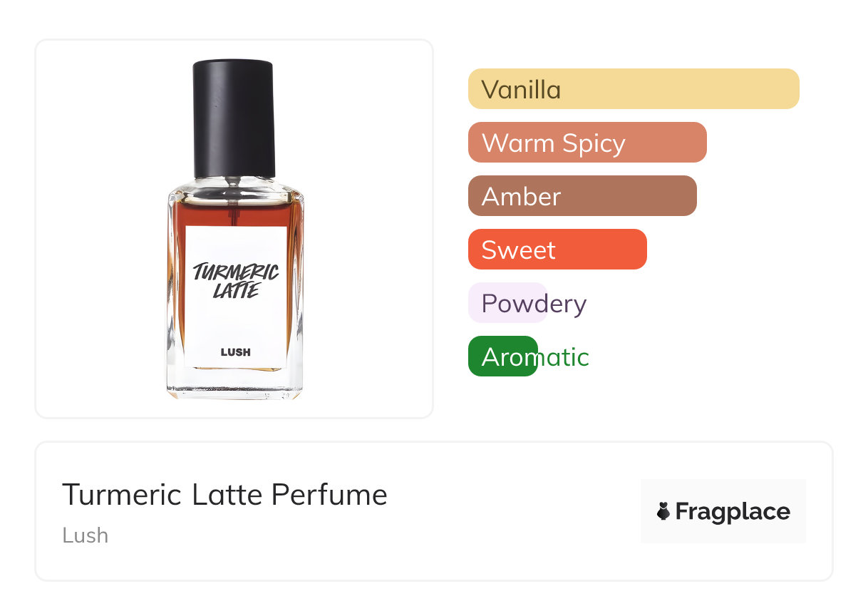868x616 pixels.
Task: Click the Fragplace perfume bottle logo icon
Action: pos(663,511)
